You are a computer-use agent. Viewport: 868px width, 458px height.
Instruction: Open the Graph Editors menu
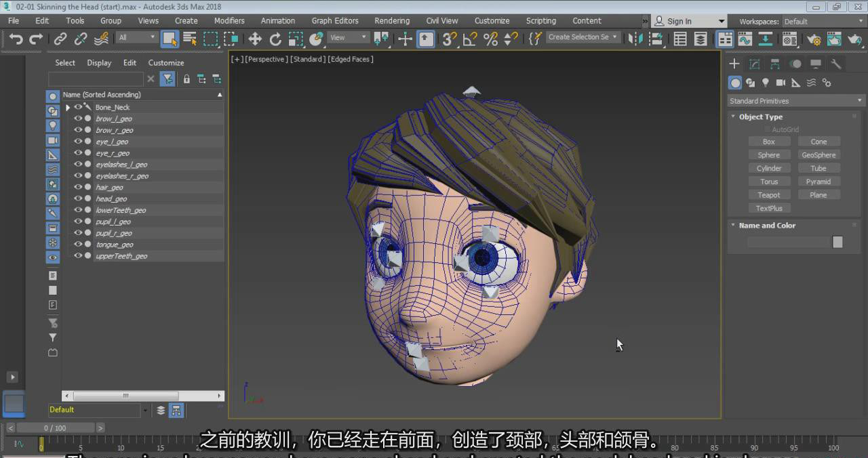point(335,20)
